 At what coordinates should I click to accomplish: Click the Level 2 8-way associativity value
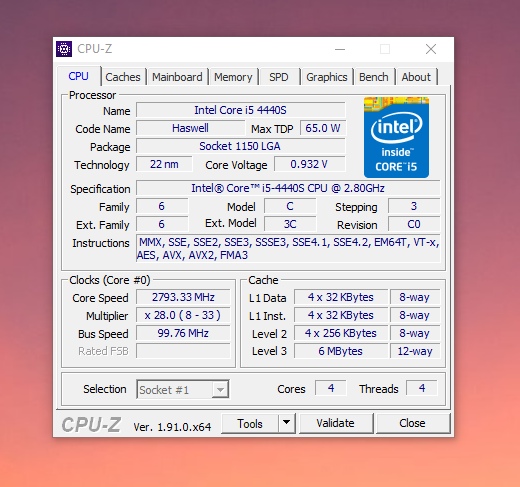pyautogui.click(x=415, y=333)
